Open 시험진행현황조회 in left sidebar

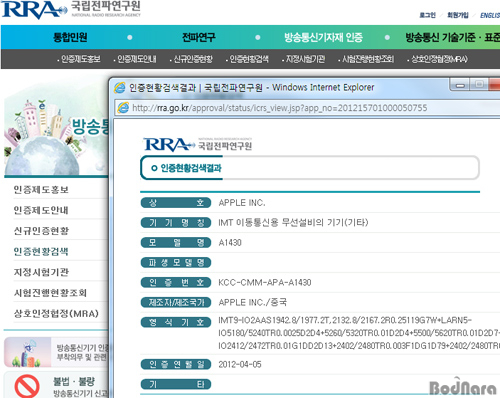[x=50, y=293]
